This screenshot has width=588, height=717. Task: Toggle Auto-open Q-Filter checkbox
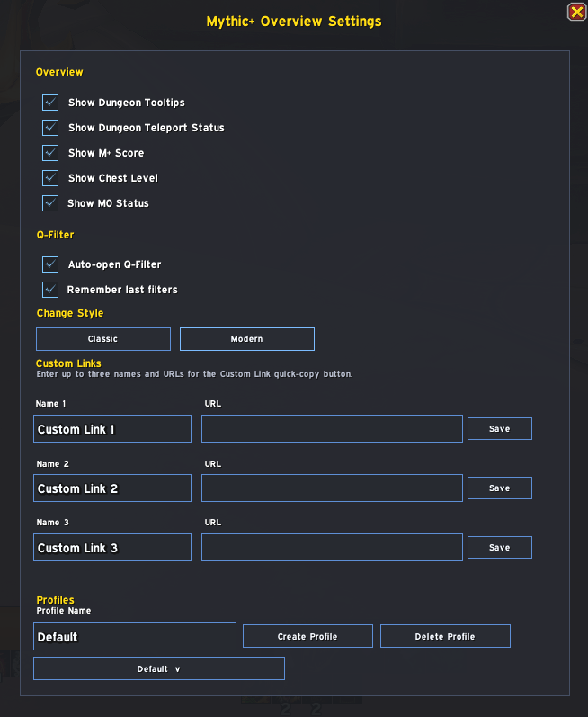(x=50, y=264)
